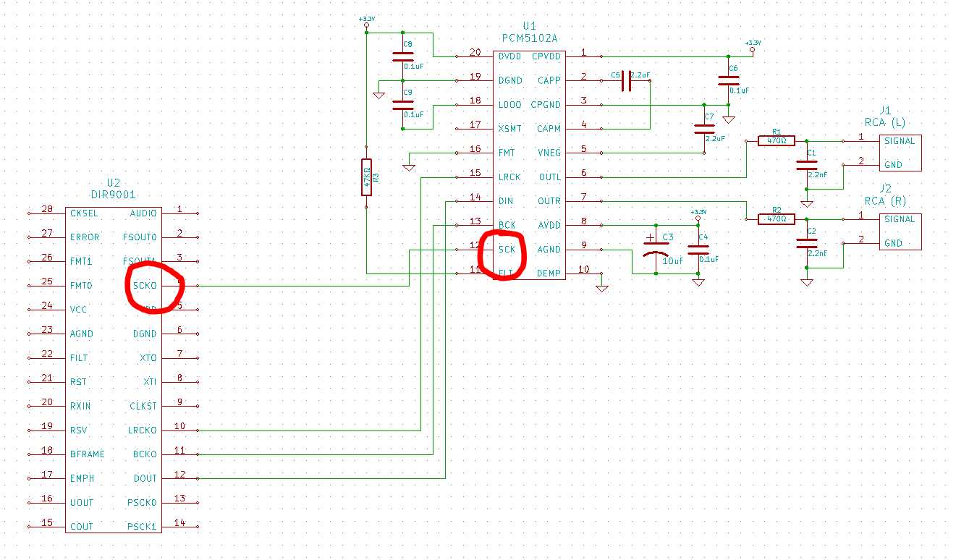The height and width of the screenshot is (560, 956).
Task: Click the CPVDD pin label on U1
Action: coord(546,56)
